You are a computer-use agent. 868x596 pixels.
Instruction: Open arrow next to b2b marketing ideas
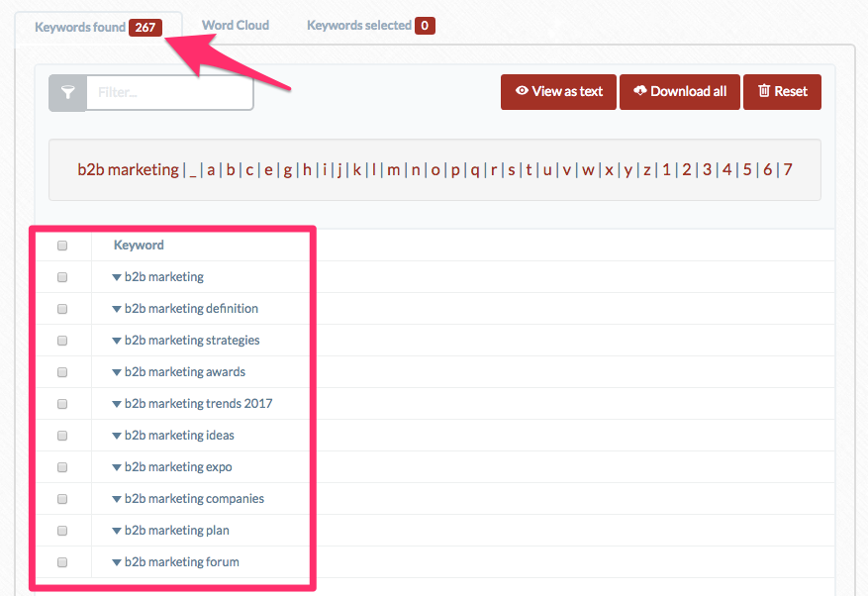point(116,436)
